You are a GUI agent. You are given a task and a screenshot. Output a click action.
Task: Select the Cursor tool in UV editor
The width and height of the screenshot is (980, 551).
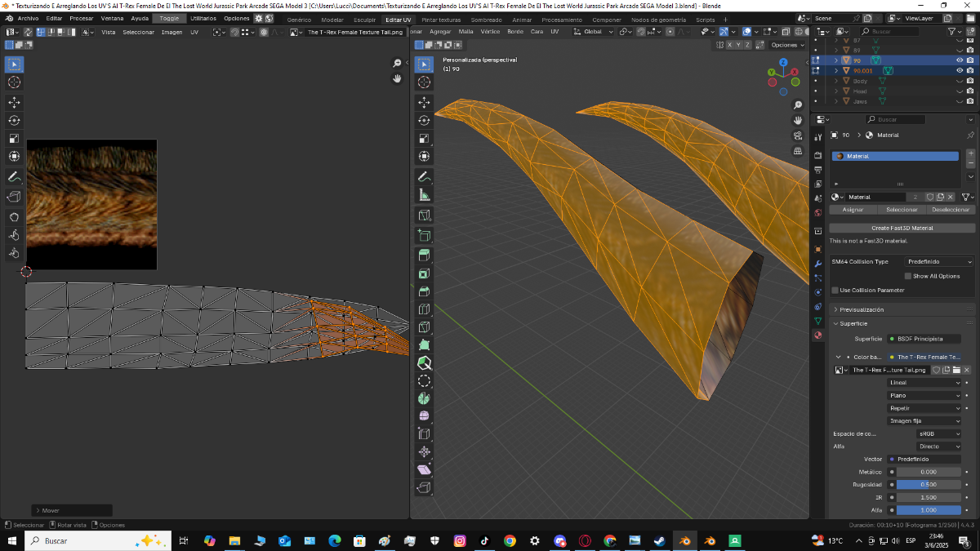click(14, 82)
